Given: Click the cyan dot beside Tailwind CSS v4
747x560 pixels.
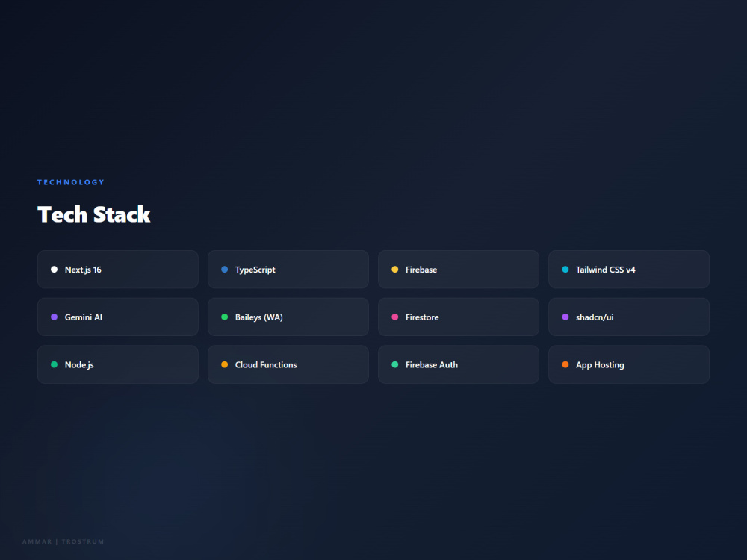Looking at the screenshot, I should coord(565,270).
